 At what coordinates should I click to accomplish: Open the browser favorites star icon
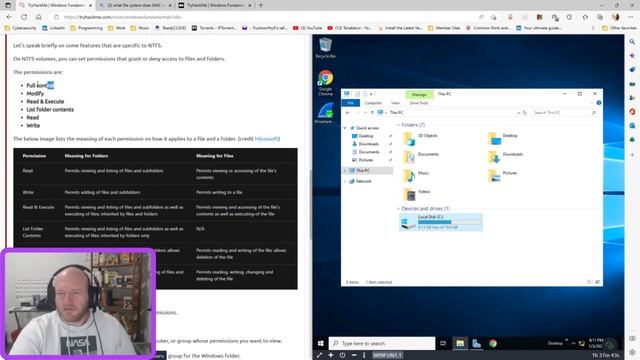585,17
